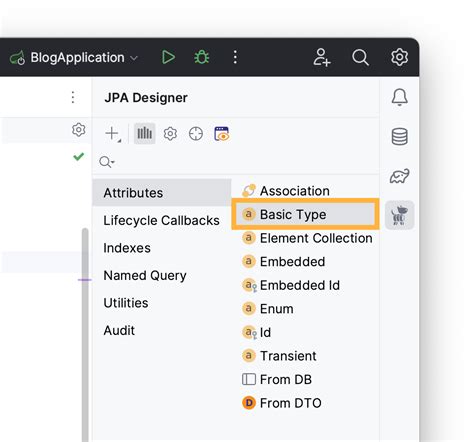Screen dimensions: 474x442
Task: Open Notifications bell tool window
Action: point(399,97)
